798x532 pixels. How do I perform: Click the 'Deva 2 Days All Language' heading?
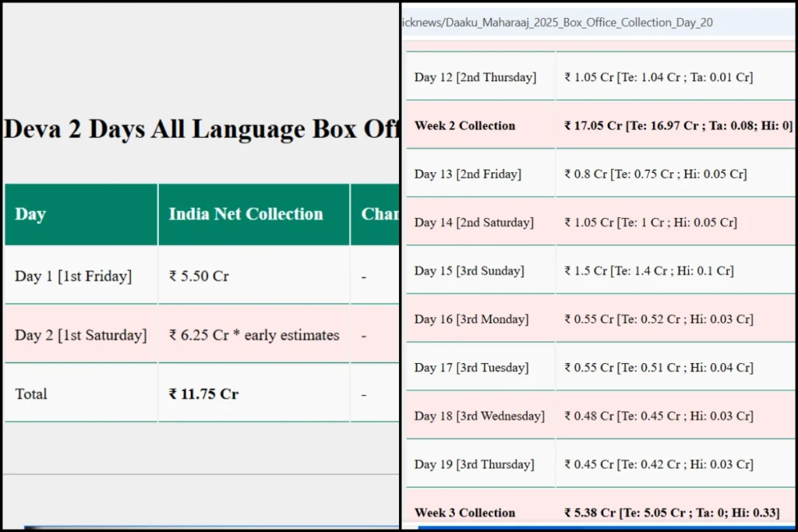[202, 129]
